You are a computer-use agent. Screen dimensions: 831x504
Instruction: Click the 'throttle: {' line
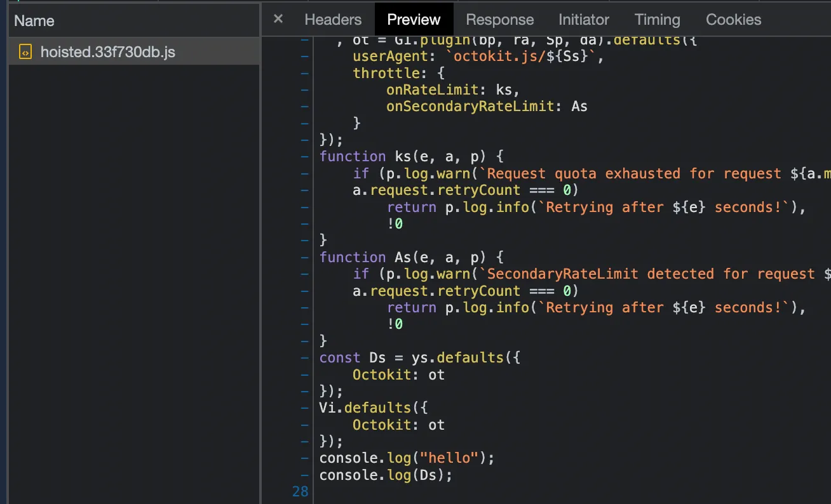coord(399,73)
